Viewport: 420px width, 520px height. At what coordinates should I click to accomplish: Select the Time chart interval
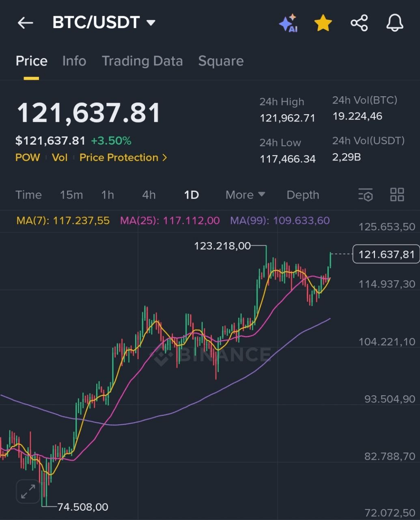pos(28,195)
